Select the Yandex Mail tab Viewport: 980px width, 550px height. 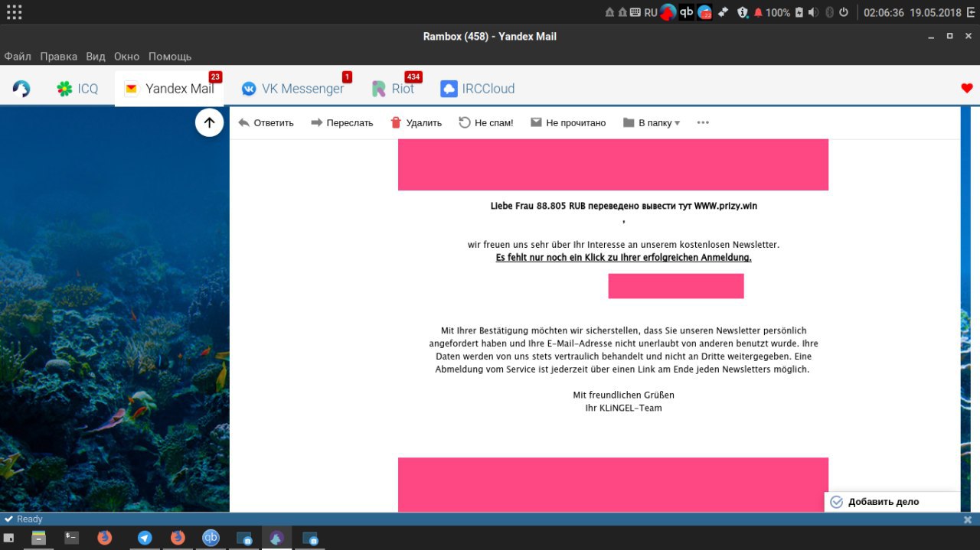click(169, 89)
